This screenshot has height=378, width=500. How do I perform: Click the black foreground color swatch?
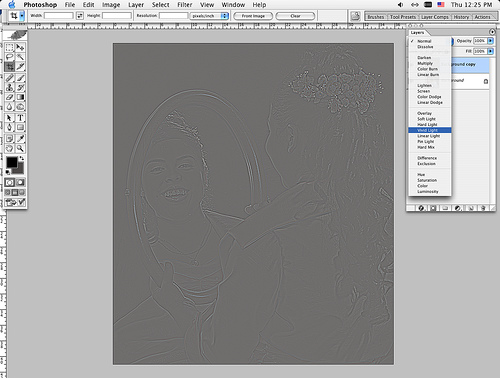click(x=11, y=162)
